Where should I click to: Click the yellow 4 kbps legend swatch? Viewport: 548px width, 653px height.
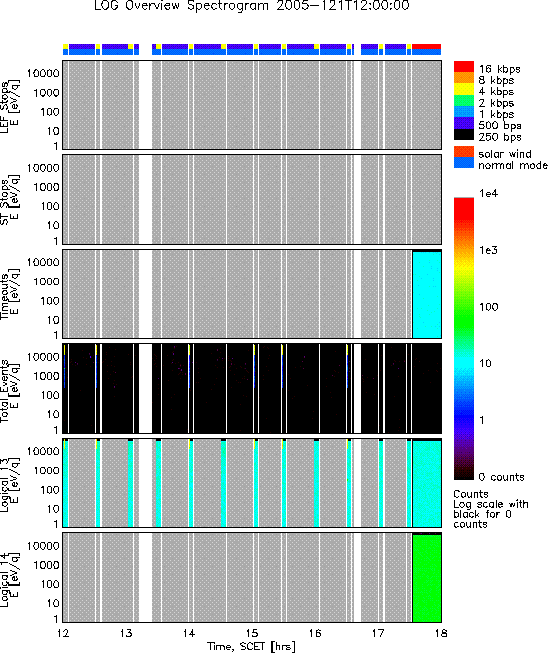463,89
